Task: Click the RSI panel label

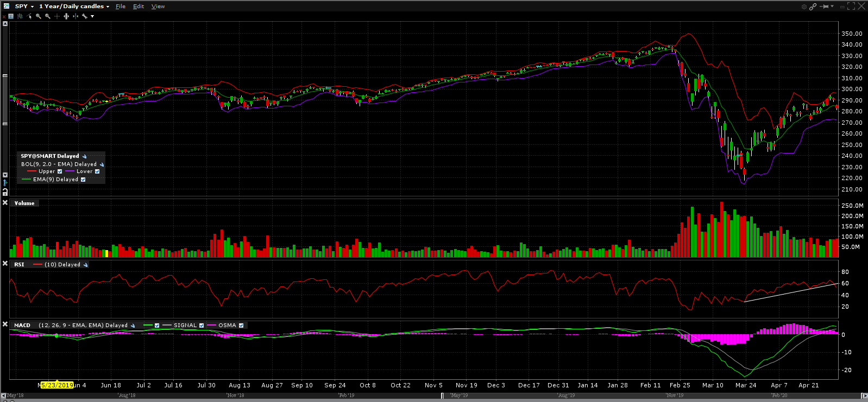Action: click(x=19, y=265)
